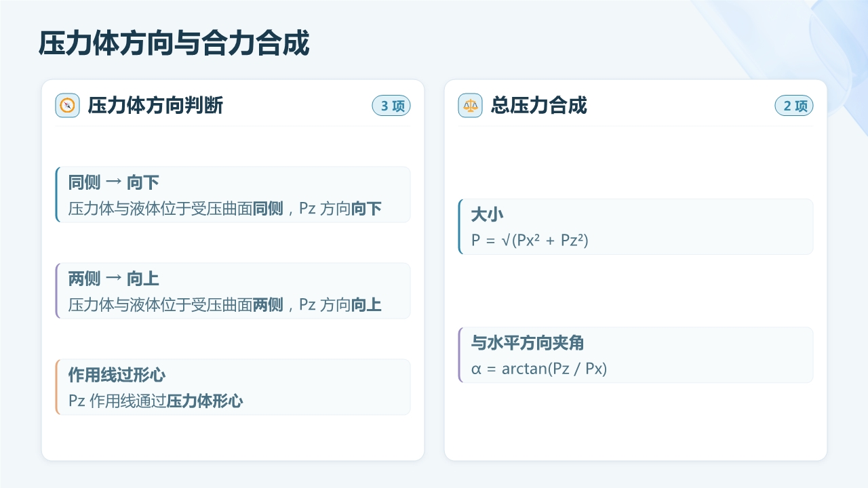Image resolution: width=868 pixels, height=488 pixels.
Task: Click the sentence ending with 方向向下
Action: (224, 208)
